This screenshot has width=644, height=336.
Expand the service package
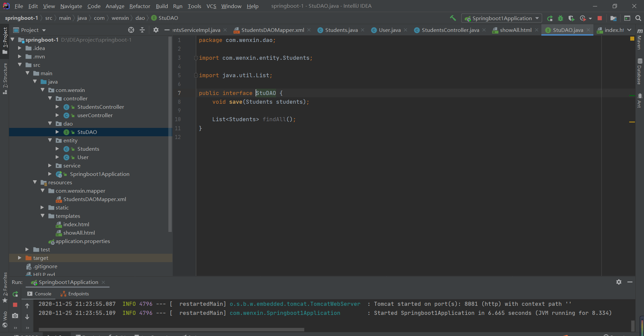[50, 165]
